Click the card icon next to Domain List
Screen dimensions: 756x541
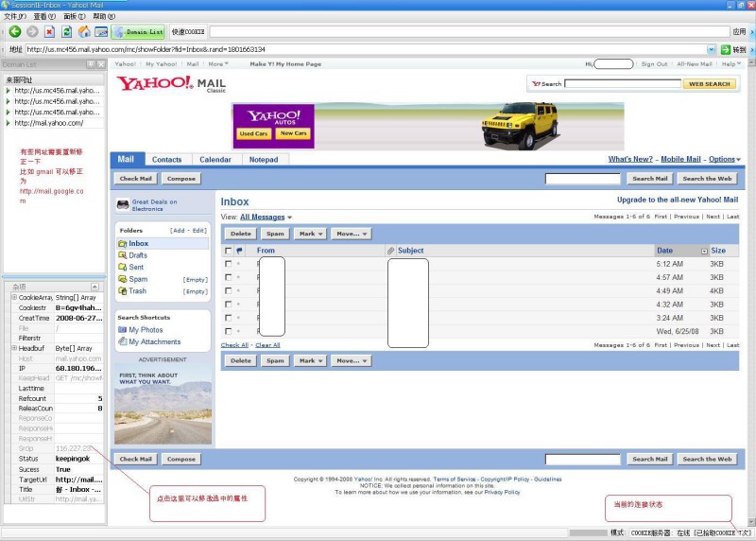pyautogui.click(x=101, y=32)
